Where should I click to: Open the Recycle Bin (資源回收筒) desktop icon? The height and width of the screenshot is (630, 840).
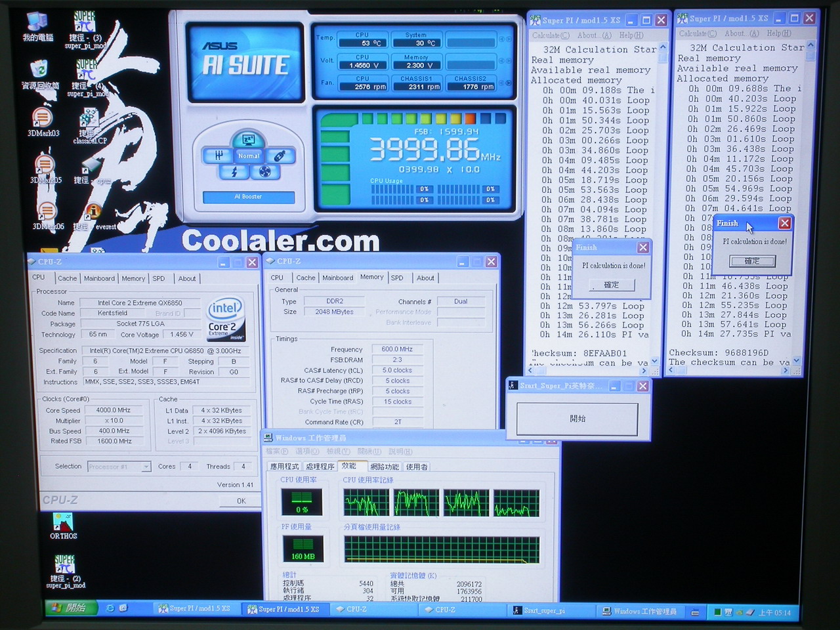coord(39,75)
